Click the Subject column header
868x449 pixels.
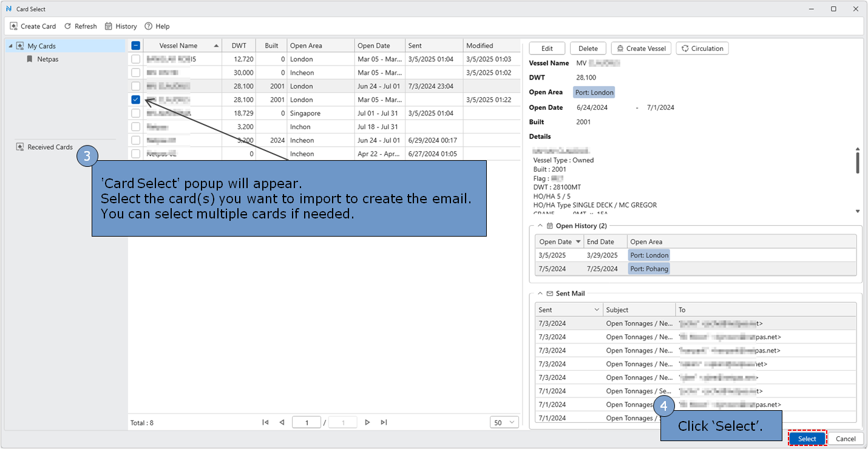[x=639, y=309]
